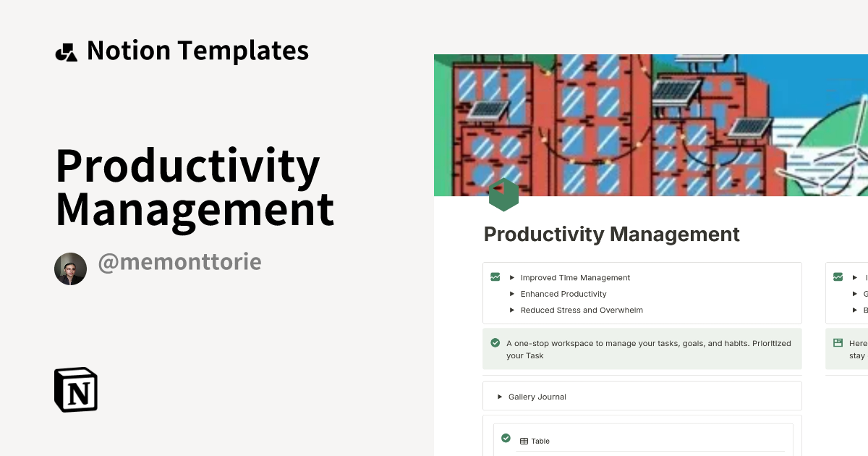Click the Productivity Management page title
Screen dimensions: 868x456
pyautogui.click(x=611, y=234)
